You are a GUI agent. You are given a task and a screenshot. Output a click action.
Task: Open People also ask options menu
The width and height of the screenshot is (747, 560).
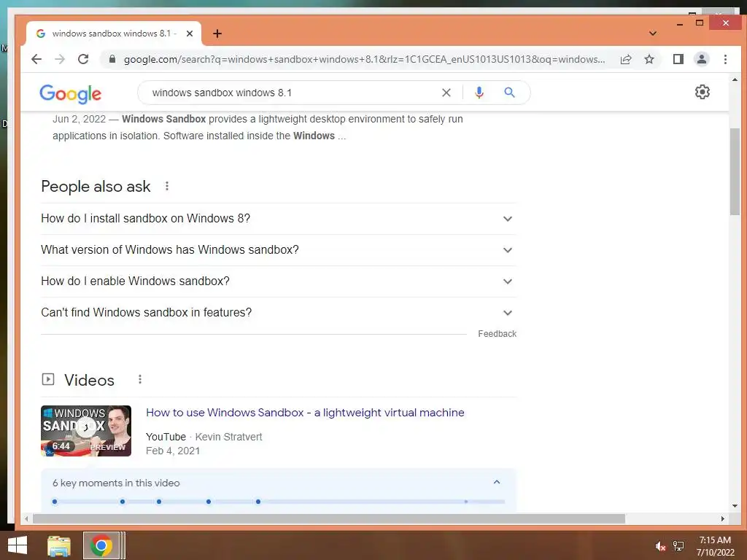(x=167, y=186)
